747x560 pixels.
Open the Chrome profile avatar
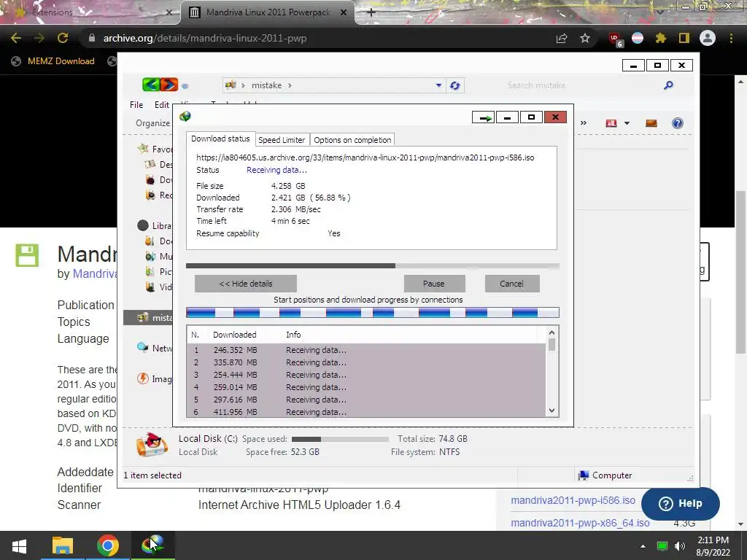[x=707, y=38]
